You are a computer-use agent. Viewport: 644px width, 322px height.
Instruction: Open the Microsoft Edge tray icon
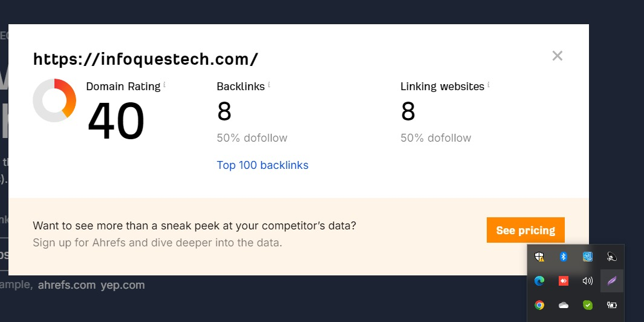click(x=539, y=281)
